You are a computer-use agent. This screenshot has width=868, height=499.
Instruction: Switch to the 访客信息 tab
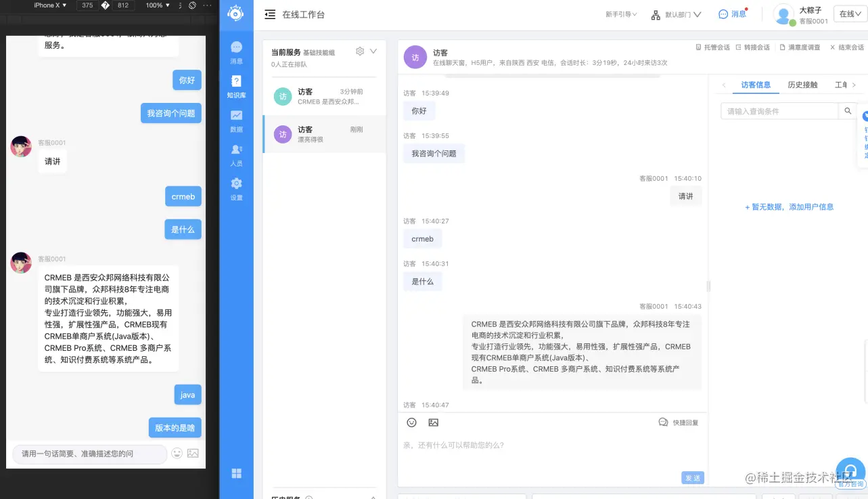[x=756, y=85]
